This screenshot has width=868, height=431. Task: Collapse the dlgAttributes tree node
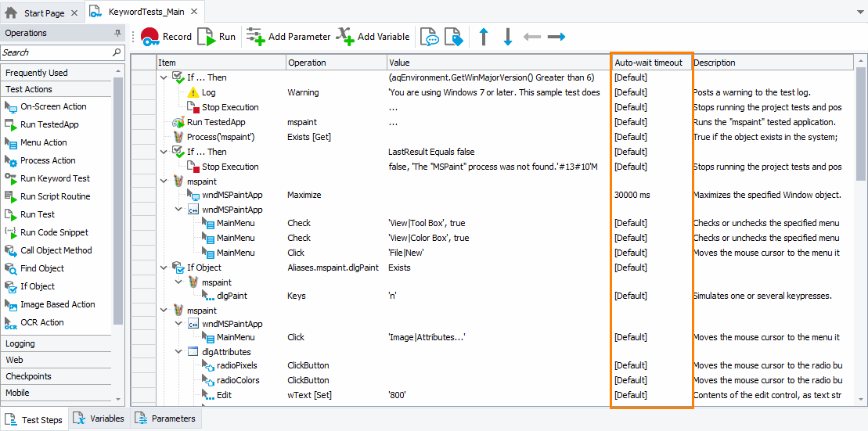[178, 352]
